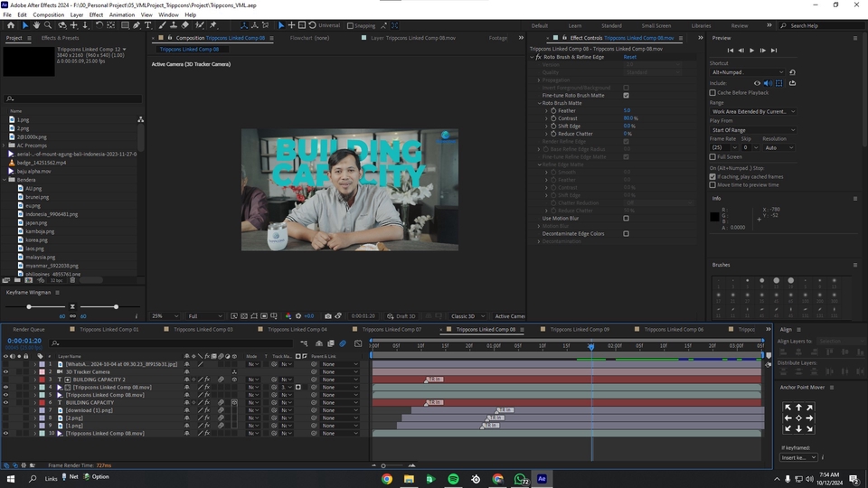Select the Brush tool

pyautogui.click(x=162, y=25)
